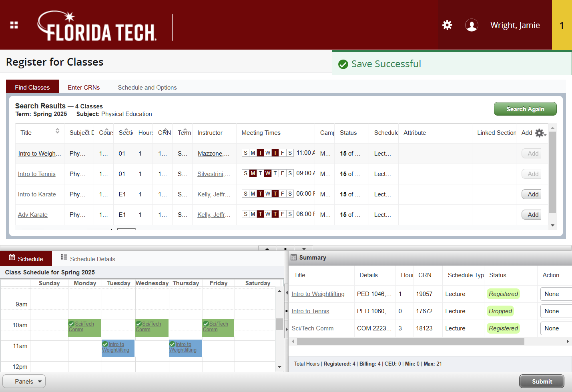Switch to the Enter CRNs tab

coord(84,87)
